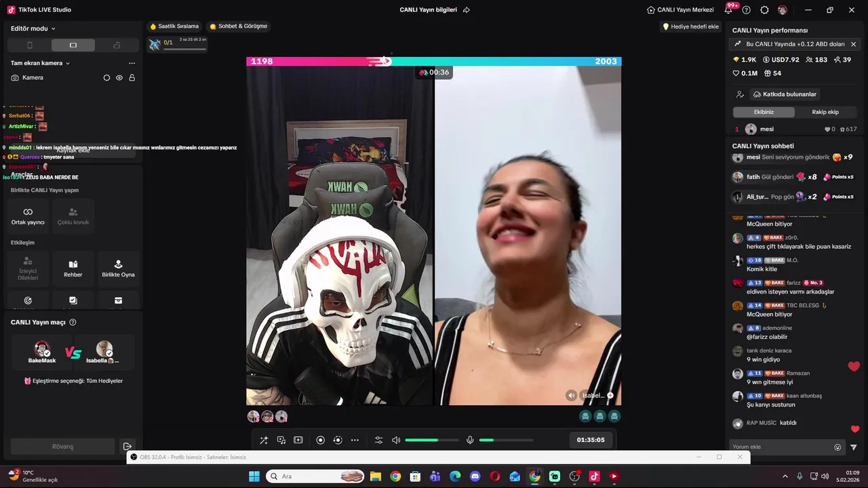
Task: Open the notifications bell with 99+ badge
Action: pos(729,9)
